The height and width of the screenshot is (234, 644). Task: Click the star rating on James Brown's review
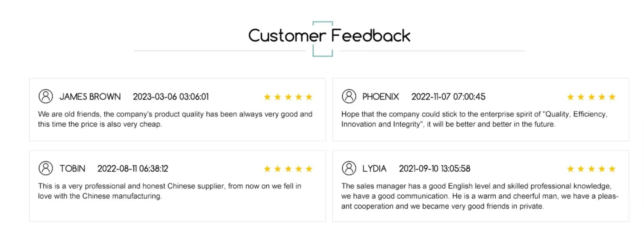point(288,97)
